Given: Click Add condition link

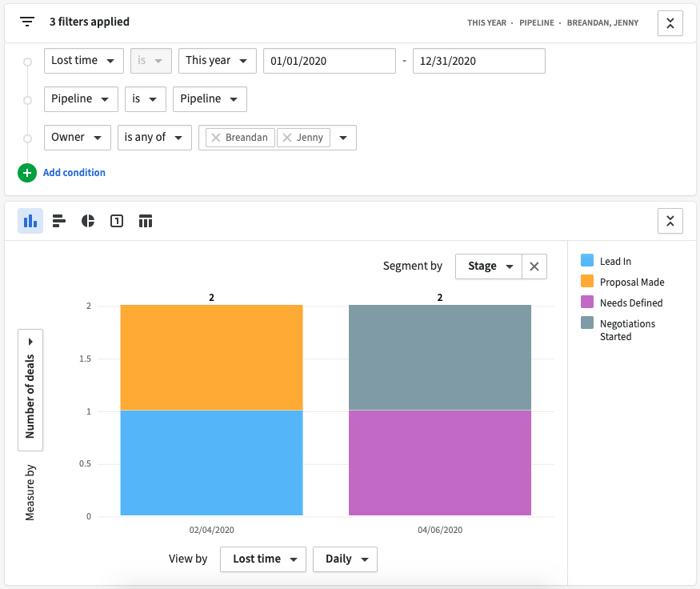Looking at the screenshot, I should click(74, 172).
